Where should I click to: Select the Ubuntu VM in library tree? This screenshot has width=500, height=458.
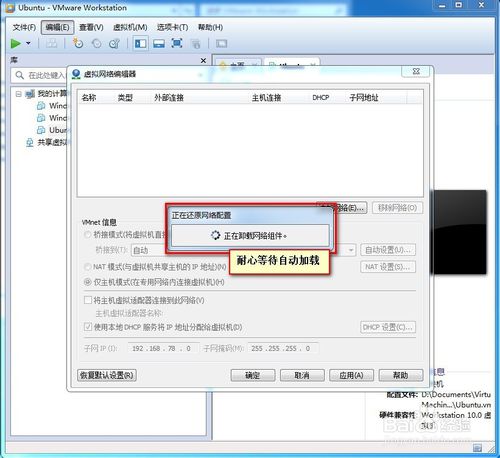[x=53, y=130]
